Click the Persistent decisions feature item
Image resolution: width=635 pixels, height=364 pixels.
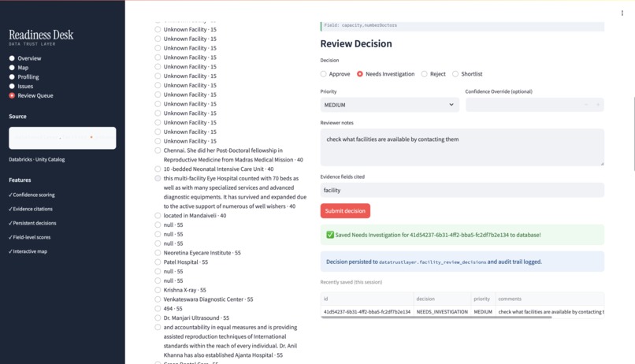32,223
